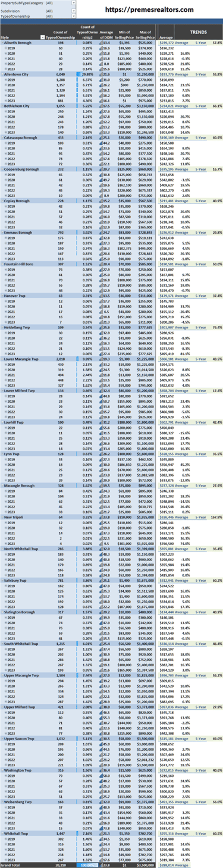The height and width of the screenshot is (868, 223).
Task: Collapse the Lynn Twp group
Action: (x=2, y=453)
